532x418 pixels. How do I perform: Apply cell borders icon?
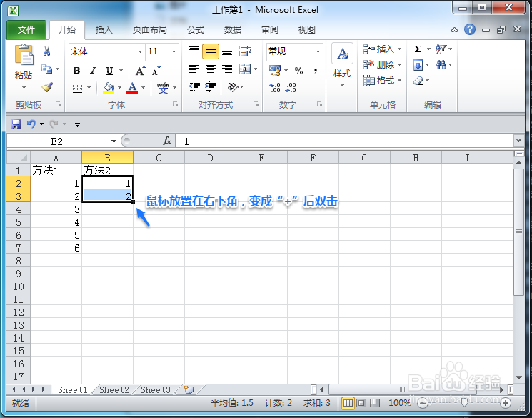point(77,88)
